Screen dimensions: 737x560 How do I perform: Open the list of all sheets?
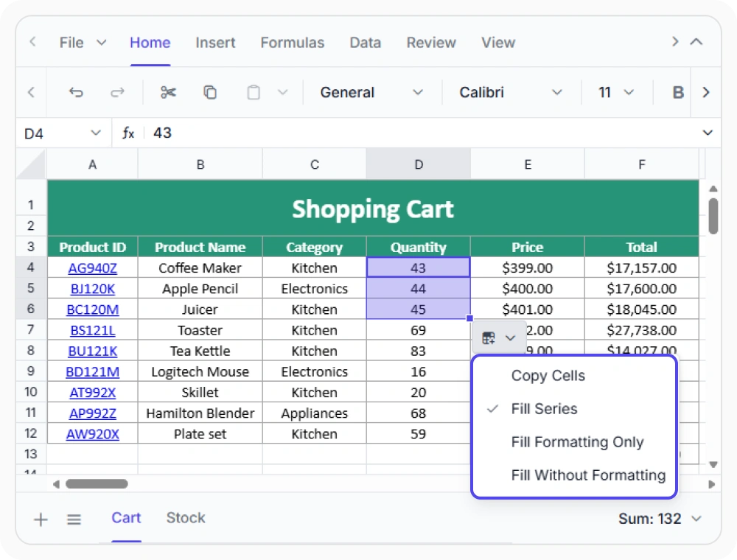[x=74, y=519]
